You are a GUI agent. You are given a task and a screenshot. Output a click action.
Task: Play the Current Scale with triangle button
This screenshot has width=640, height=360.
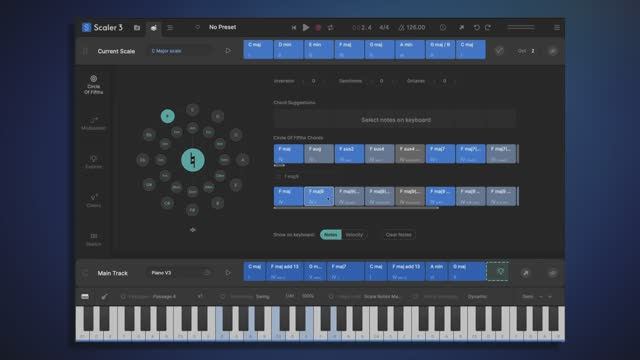228,51
